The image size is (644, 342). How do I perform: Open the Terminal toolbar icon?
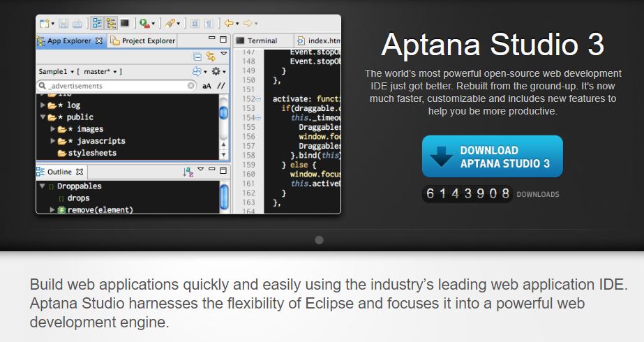(125, 23)
